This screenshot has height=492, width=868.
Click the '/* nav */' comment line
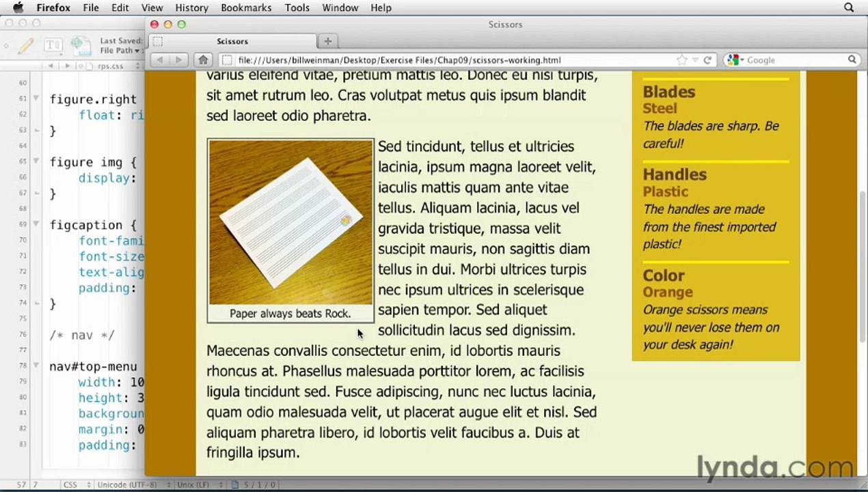pyautogui.click(x=82, y=336)
